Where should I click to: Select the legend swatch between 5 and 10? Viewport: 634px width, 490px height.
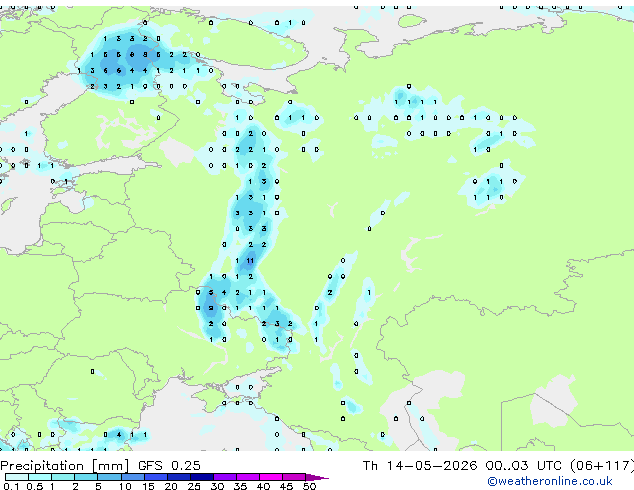click(110, 477)
